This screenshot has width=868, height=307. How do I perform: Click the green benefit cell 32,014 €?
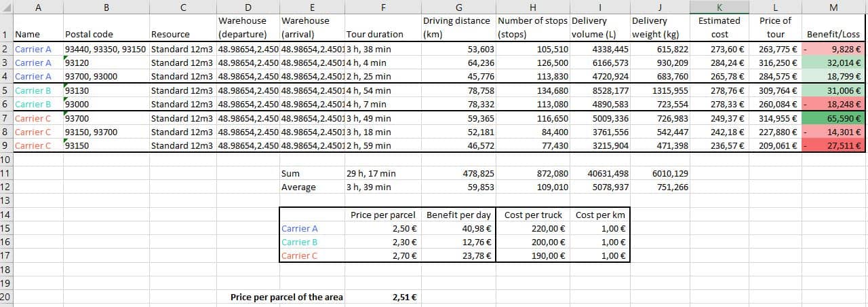point(833,62)
